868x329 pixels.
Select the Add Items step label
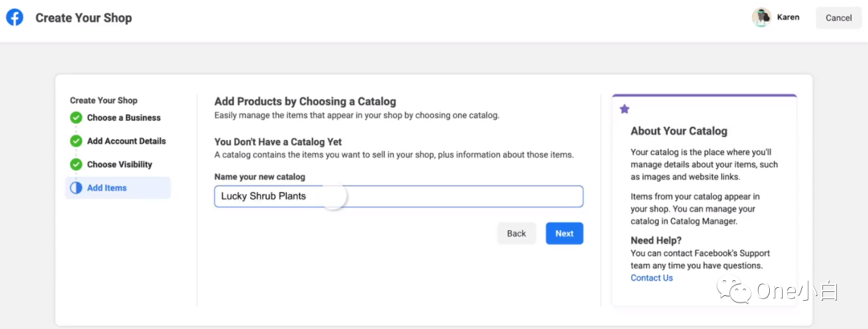click(107, 188)
